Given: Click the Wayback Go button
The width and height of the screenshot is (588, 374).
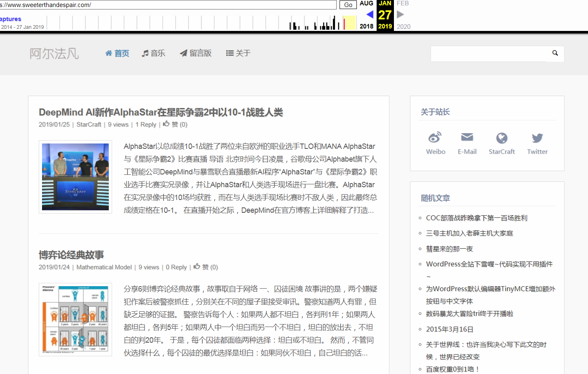Looking at the screenshot, I should click(348, 5).
